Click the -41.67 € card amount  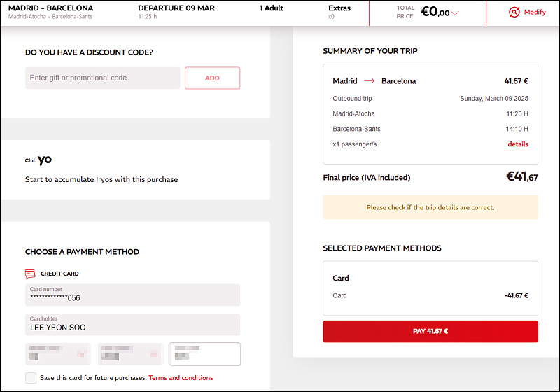517,295
